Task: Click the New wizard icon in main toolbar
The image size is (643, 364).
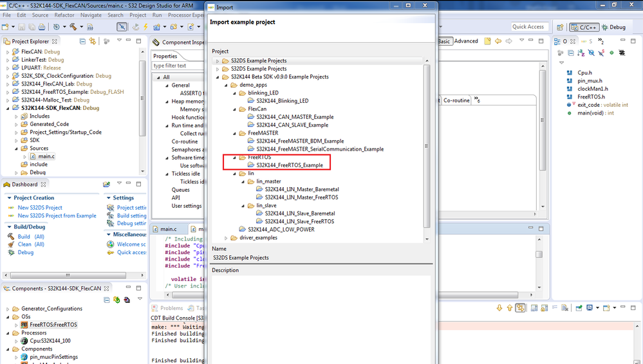Action: click(x=5, y=27)
